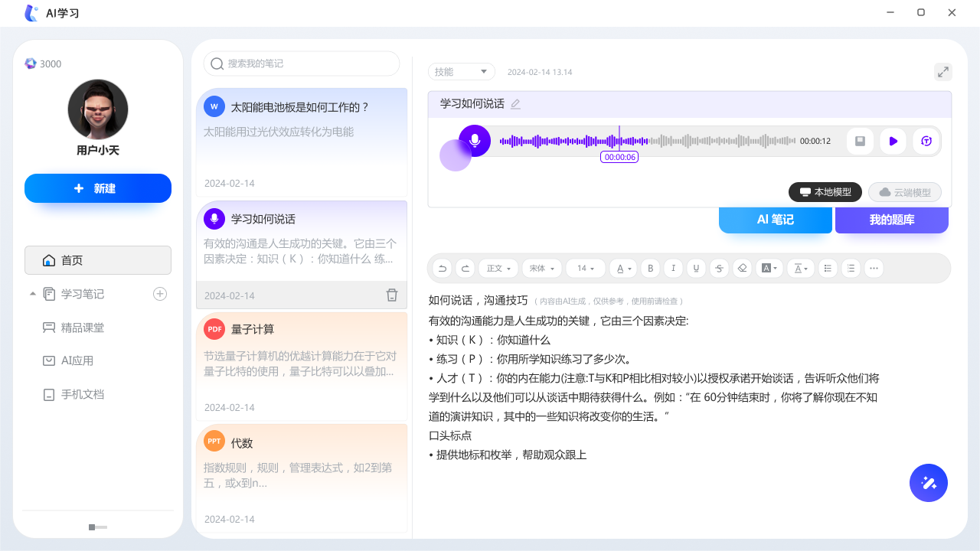Insert a bulleted list
This screenshot has width=980, height=551.
pyautogui.click(x=828, y=268)
